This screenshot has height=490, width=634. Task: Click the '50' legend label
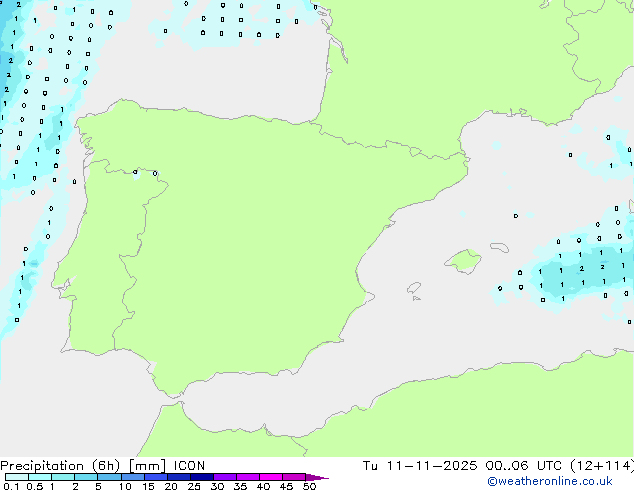coord(309,486)
